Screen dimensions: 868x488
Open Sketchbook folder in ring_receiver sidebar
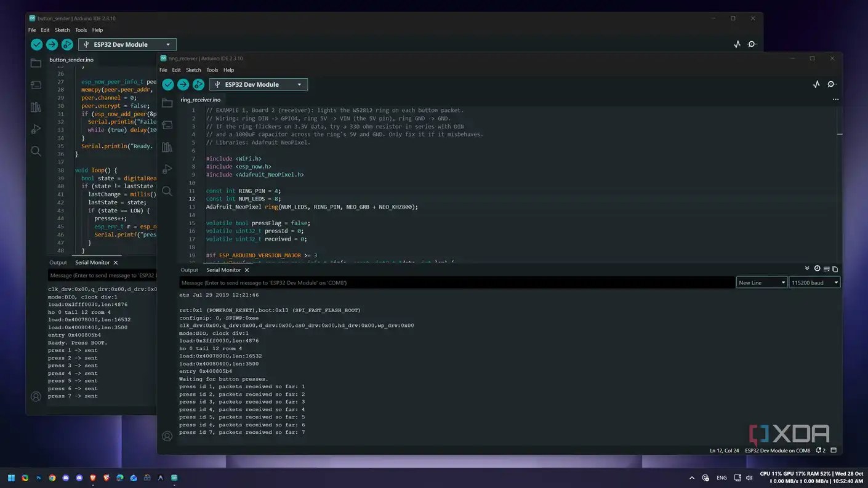(x=167, y=103)
